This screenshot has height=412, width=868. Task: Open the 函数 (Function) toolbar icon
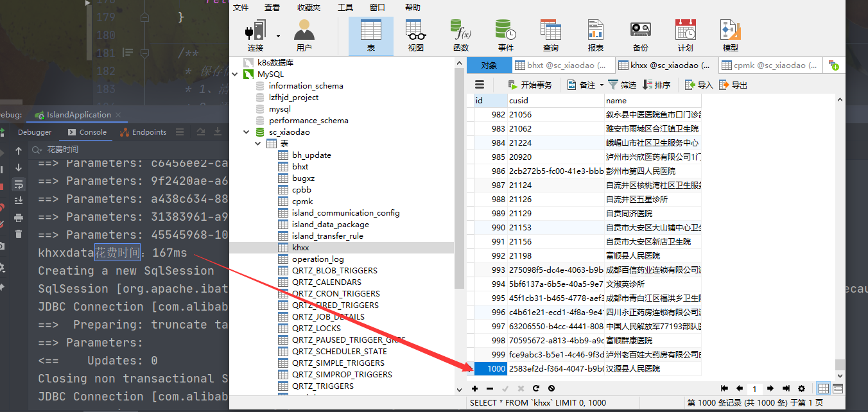tap(461, 35)
